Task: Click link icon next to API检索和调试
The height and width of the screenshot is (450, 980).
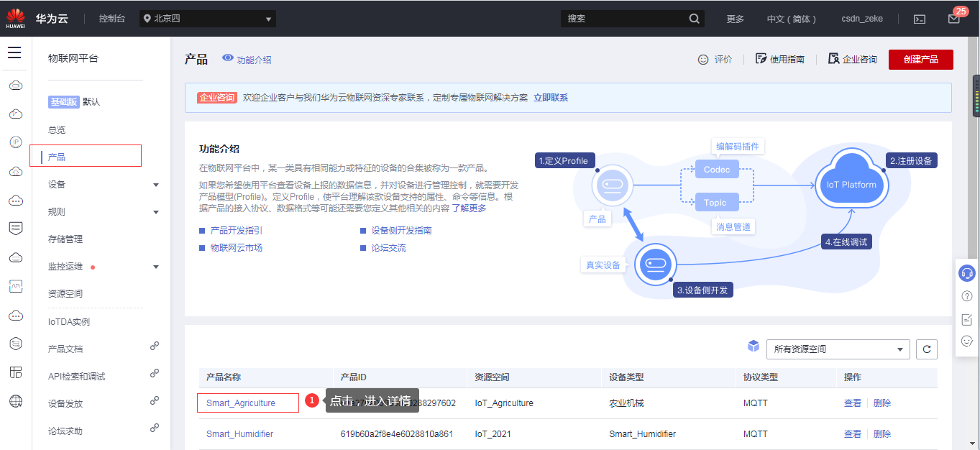Action: (x=154, y=373)
